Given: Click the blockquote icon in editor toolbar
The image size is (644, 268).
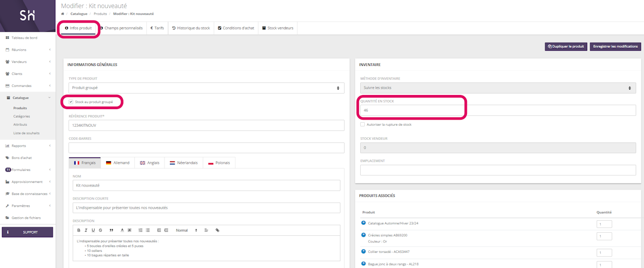Looking at the screenshot, I should (111, 230).
